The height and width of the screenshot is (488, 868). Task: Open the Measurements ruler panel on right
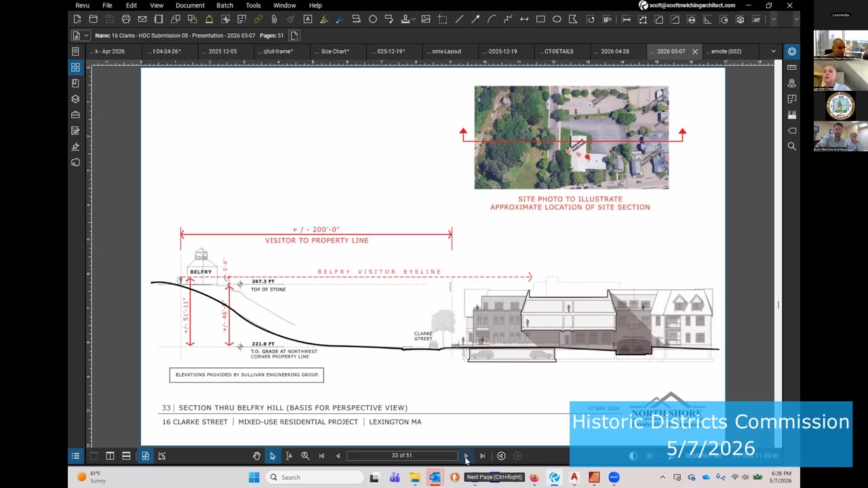click(791, 67)
